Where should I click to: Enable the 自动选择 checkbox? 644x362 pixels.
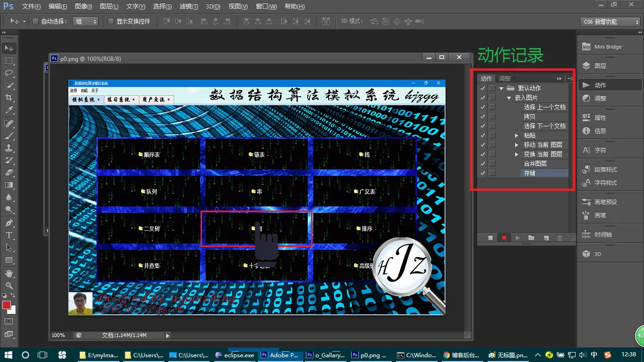35,21
